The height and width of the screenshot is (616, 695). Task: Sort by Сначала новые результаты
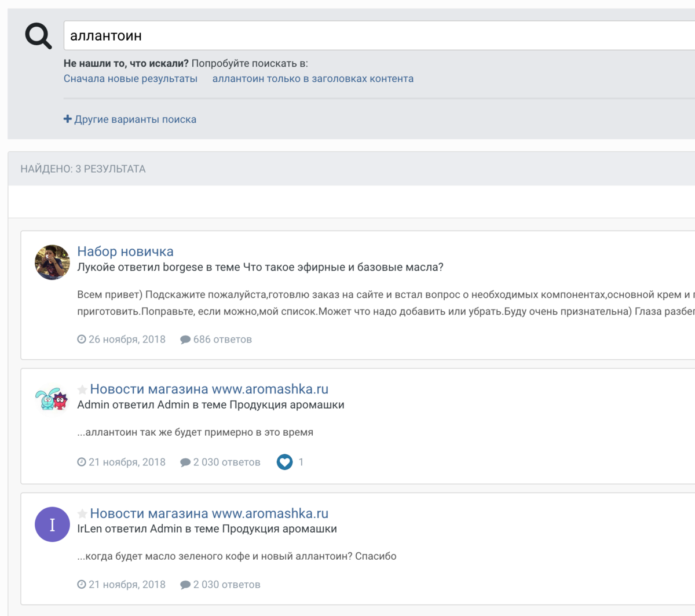[x=130, y=79]
